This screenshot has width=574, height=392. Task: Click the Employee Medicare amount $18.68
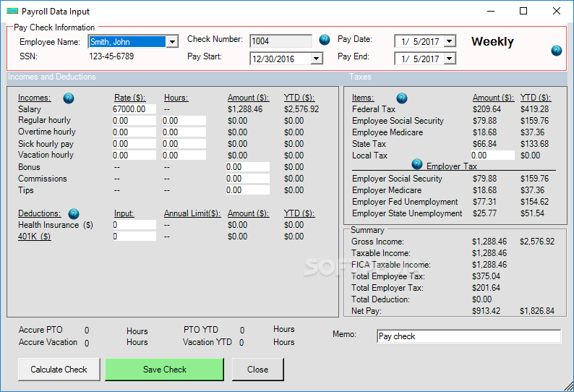[484, 132]
